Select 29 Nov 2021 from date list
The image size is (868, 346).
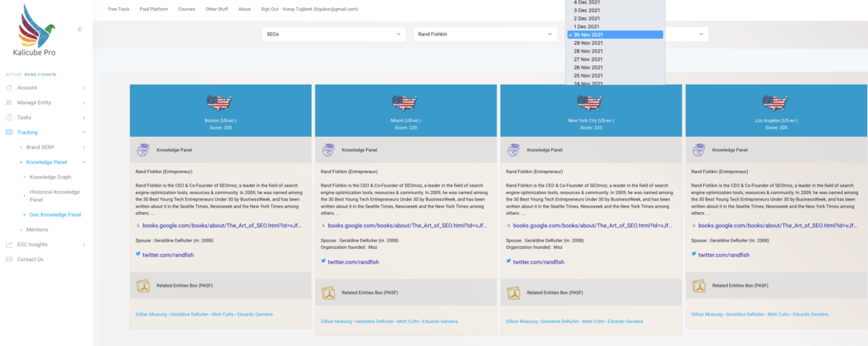point(614,43)
